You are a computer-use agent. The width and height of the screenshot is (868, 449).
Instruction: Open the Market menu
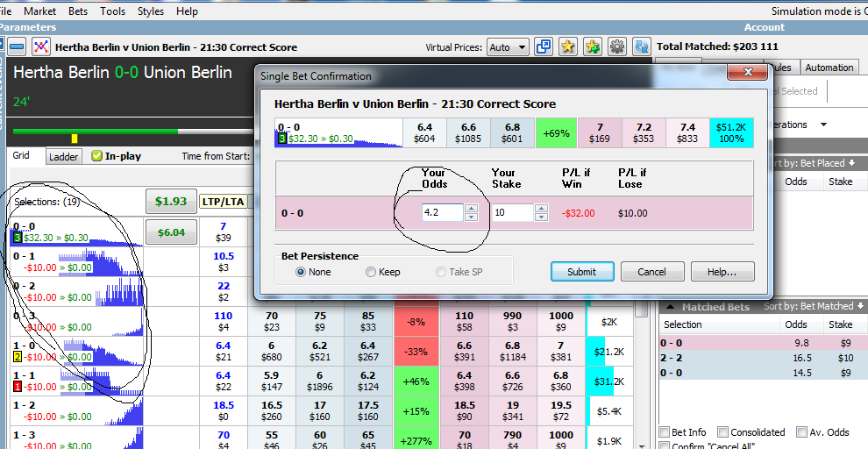39,11
